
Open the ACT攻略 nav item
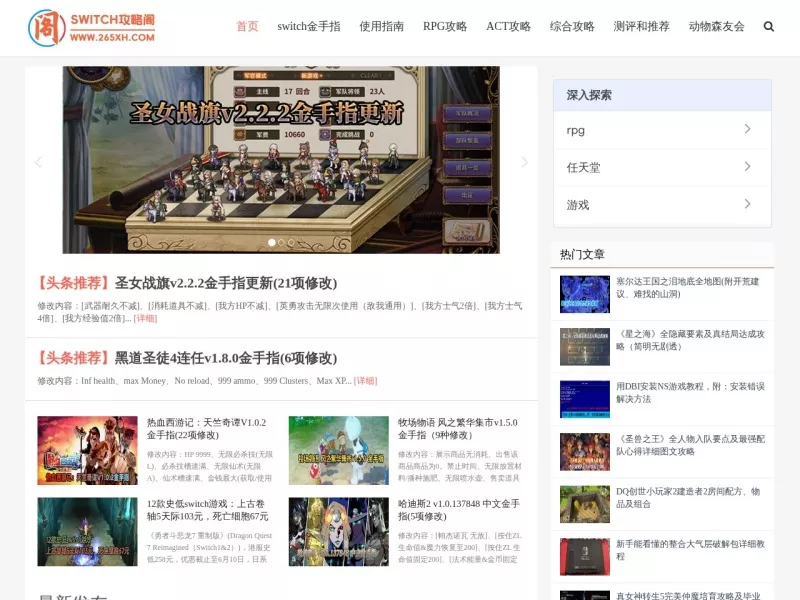[508, 27]
